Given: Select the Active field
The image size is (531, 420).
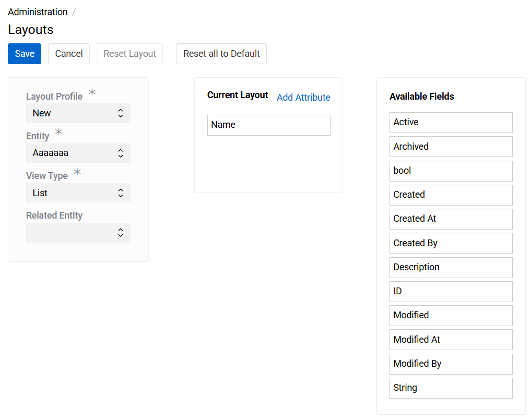Looking at the screenshot, I should pos(451,122).
